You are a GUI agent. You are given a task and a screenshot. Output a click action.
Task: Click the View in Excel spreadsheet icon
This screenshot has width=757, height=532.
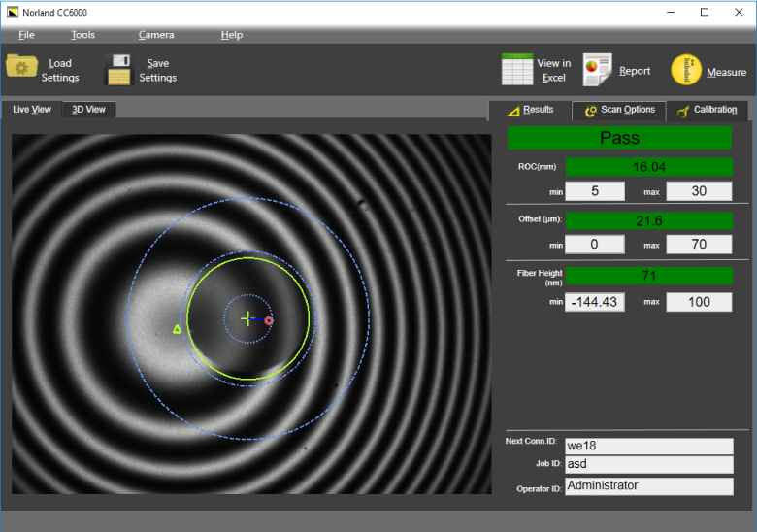click(x=517, y=70)
